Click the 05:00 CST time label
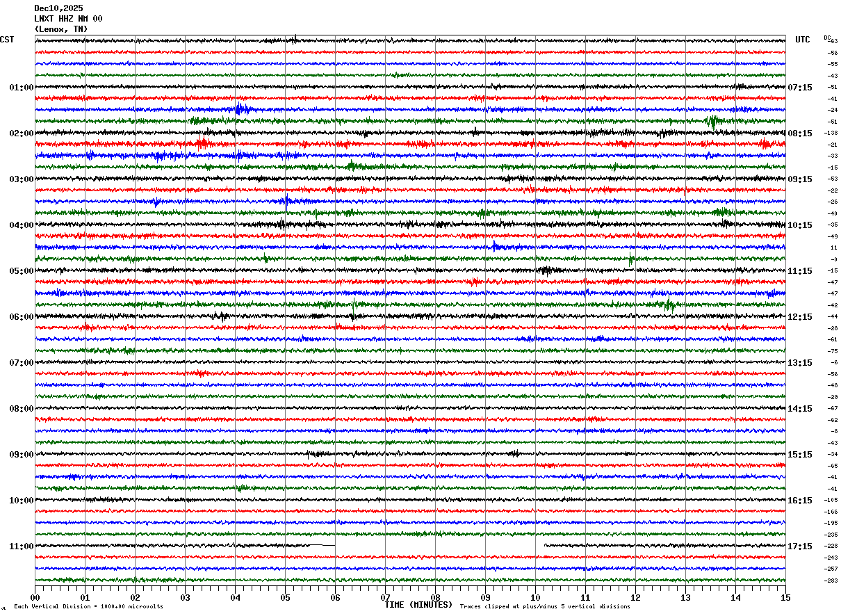This screenshot has width=841, height=616. 22,271
